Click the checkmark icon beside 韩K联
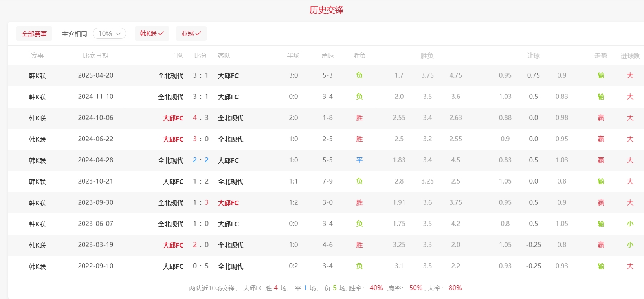Screen dimensions: 644x299 [161, 34]
